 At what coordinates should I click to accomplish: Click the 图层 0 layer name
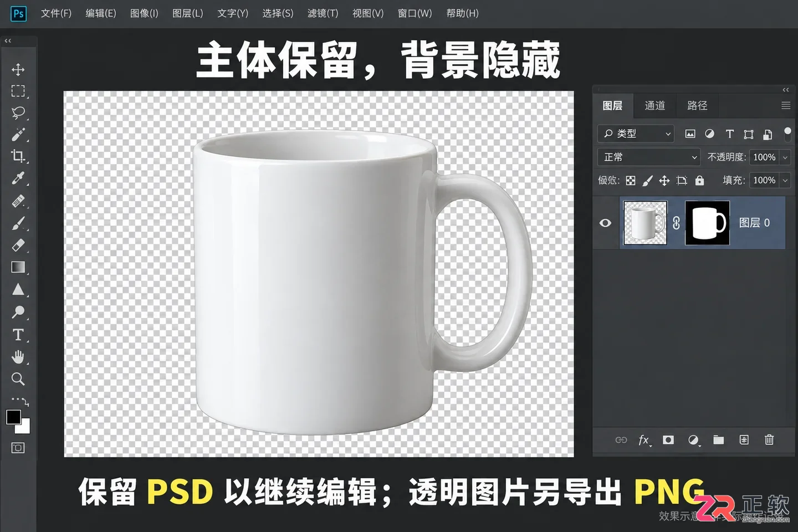click(x=754, y=223)
